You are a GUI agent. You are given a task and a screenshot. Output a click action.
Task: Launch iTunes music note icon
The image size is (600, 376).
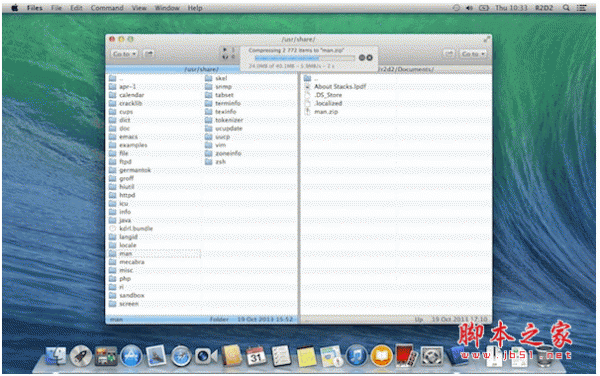(x=356, y=356)
